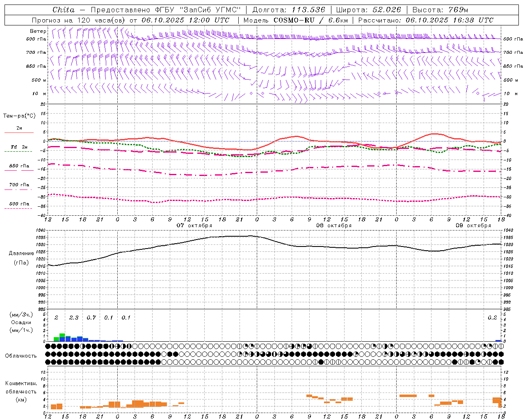Click the "Тем-ра(°C)" temperature axis title
The height and width of the screenshot is (420, 525).
[x=19, y=116]
